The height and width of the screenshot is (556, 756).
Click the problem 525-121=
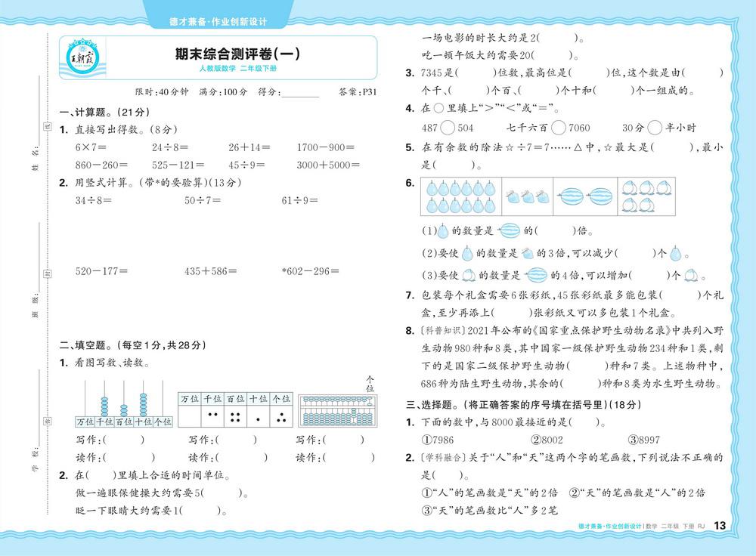(178, 165)
